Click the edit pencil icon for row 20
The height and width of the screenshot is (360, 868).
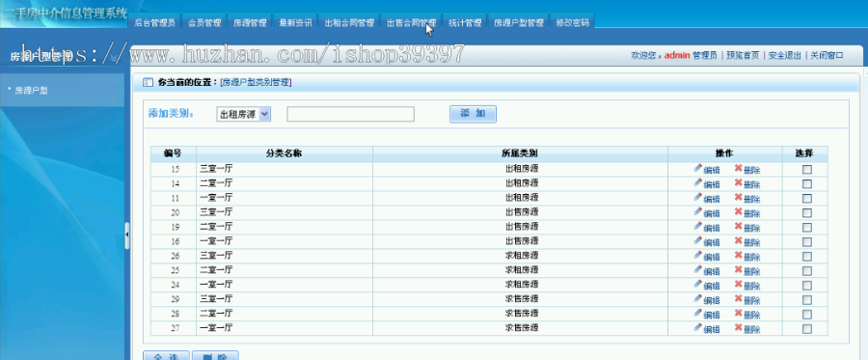[x=698, y=211]
